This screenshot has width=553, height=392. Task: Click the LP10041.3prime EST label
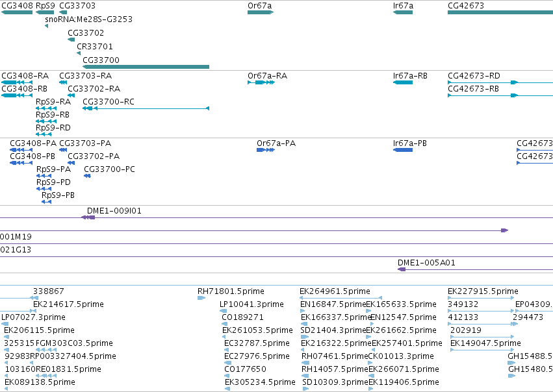click(x=252, y=304)
